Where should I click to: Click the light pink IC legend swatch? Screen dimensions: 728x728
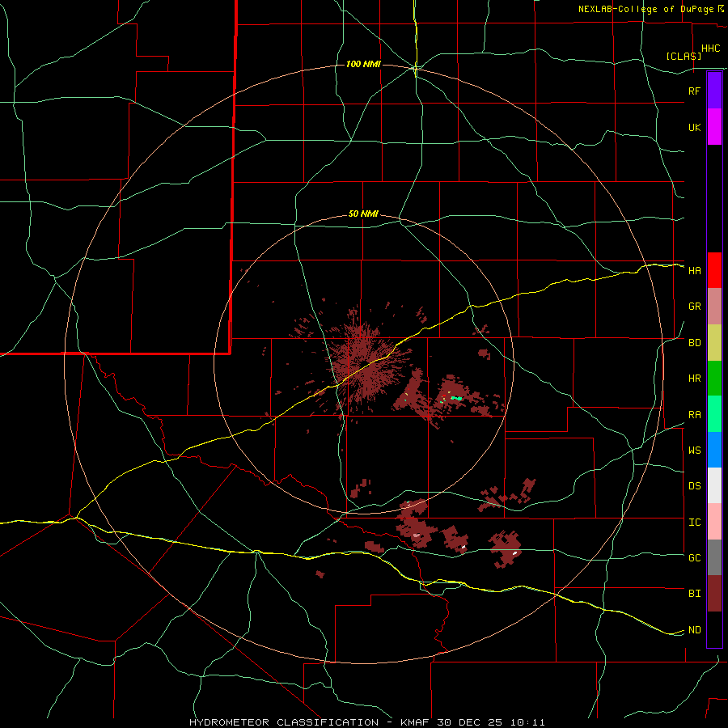[714, 522]
